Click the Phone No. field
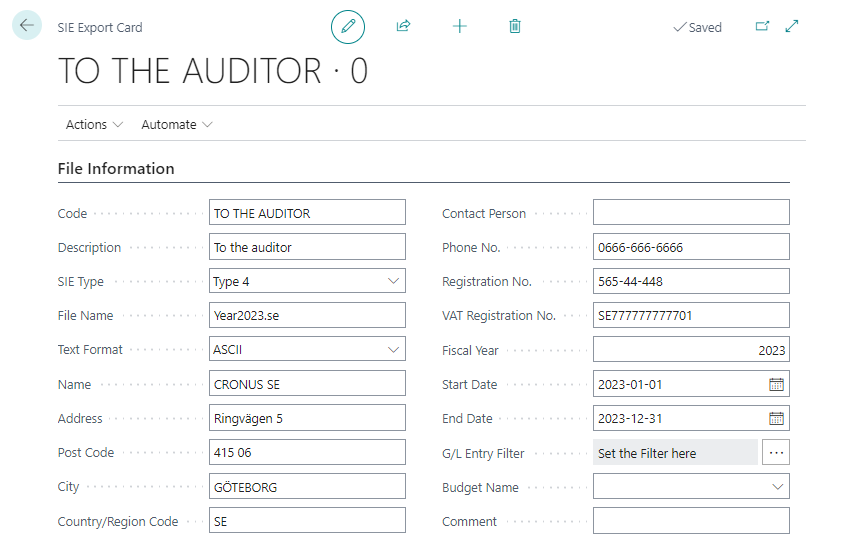849x558 pixels. (x=691, y=247)
